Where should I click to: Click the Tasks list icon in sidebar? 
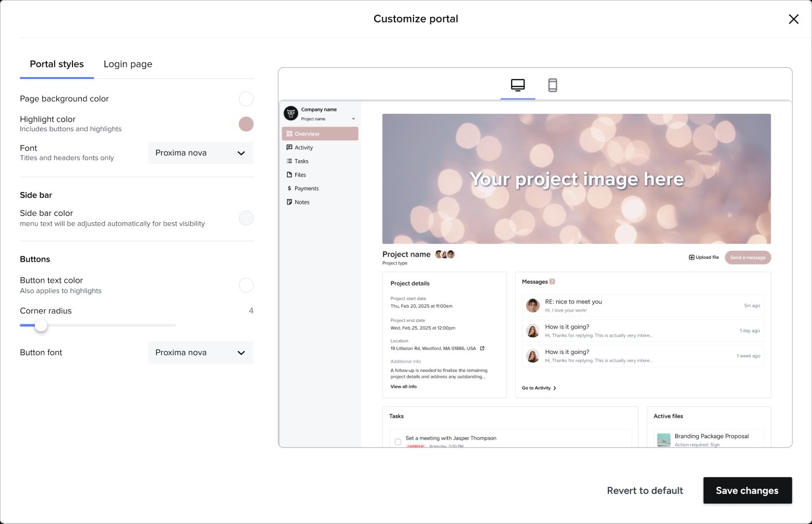click(289, 161)
